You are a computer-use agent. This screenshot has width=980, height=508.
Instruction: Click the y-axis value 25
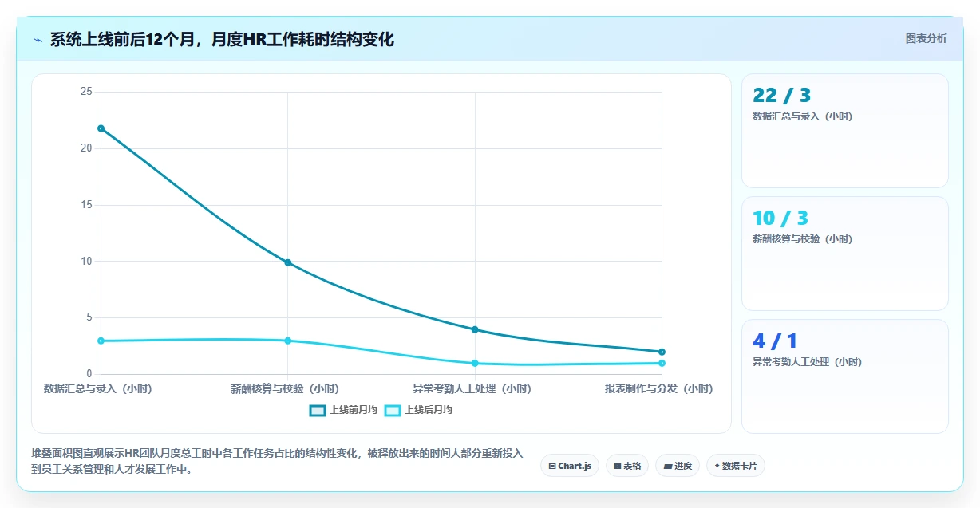[x=86, y=93]
